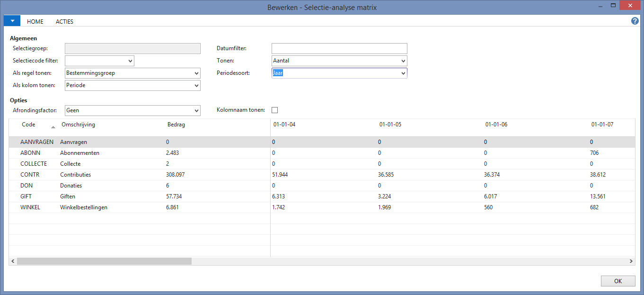This screenshot has height=295, width=644.
Task: Close the Selectie-analyse matrix window
Action: (x=631, y=6)
